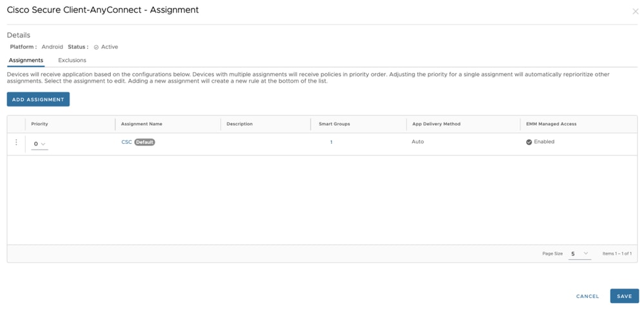Open the Exclusions tab
Image resolution: width=644 pixels, height=309 pixels.
tap(72, 60)
